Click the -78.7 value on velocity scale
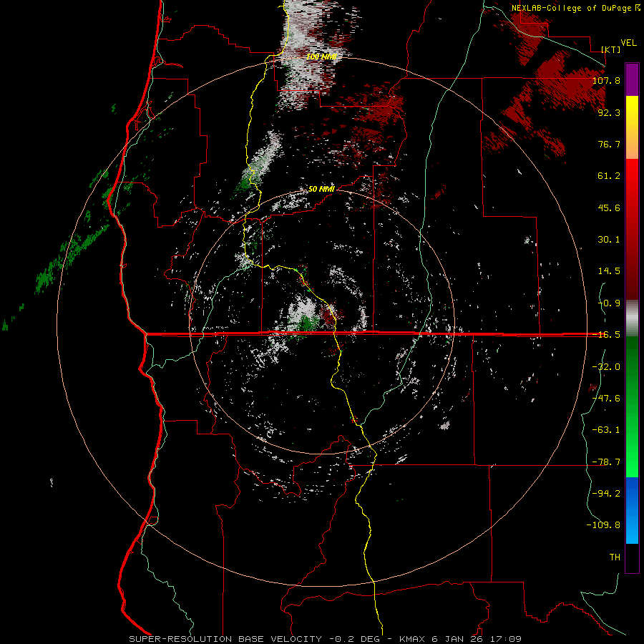The image size is (644, 644). [x=606, y=462]
